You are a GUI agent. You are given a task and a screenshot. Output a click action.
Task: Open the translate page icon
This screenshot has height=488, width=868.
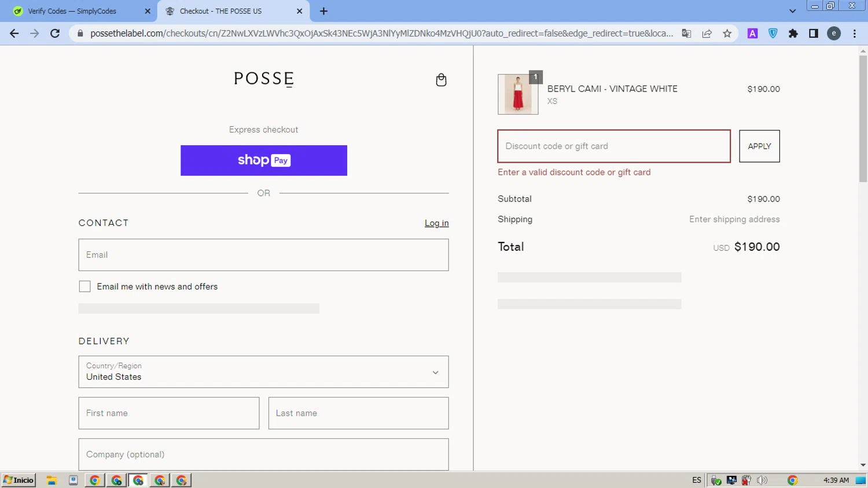click(x=686, y=34)
